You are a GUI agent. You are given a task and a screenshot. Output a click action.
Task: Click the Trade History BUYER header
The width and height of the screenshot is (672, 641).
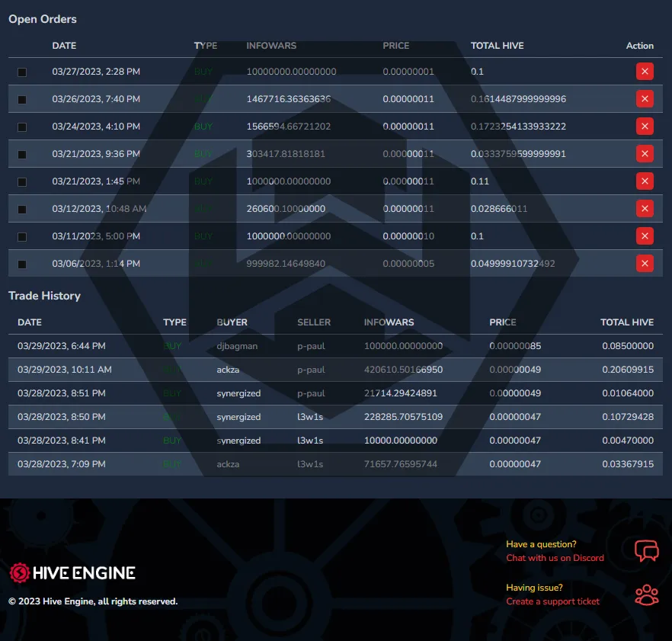pyautogui.click(x=232, y=322)
